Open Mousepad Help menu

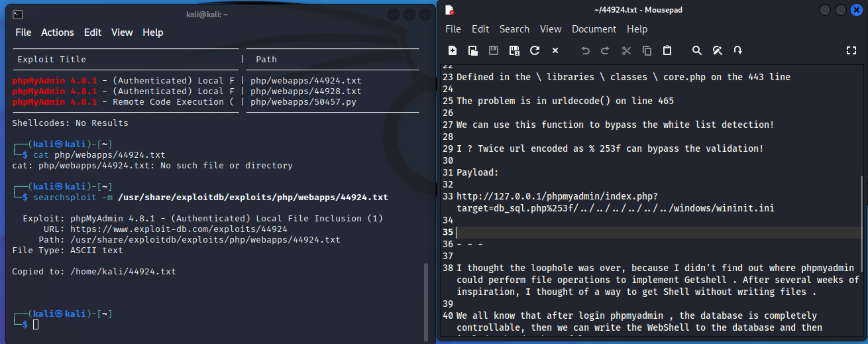click(637, 29)
